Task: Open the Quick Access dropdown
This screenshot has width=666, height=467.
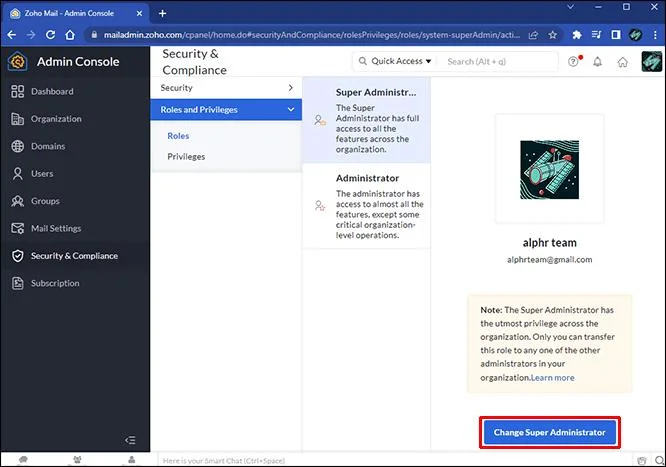Action: pos(395,61)
